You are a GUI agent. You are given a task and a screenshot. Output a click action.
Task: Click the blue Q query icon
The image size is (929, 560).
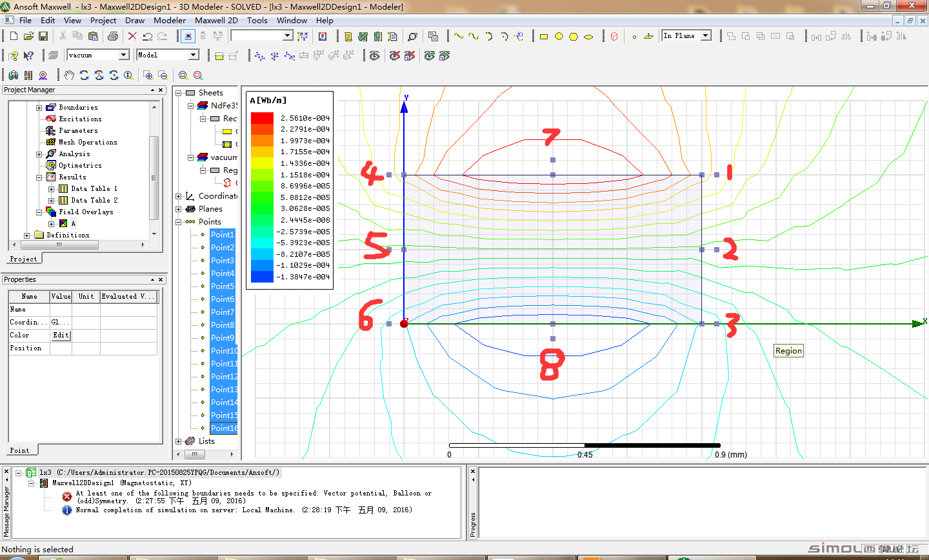point(323,36)
